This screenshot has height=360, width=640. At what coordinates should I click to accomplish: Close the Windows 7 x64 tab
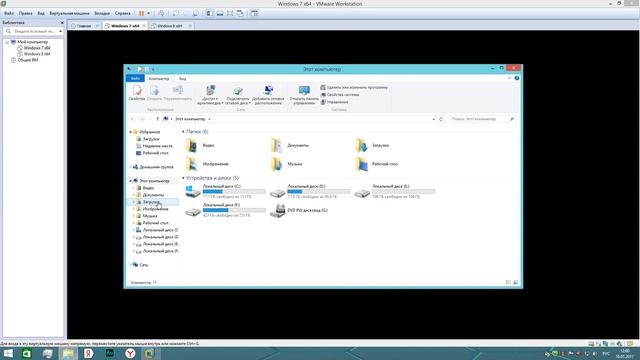(144, 26)
